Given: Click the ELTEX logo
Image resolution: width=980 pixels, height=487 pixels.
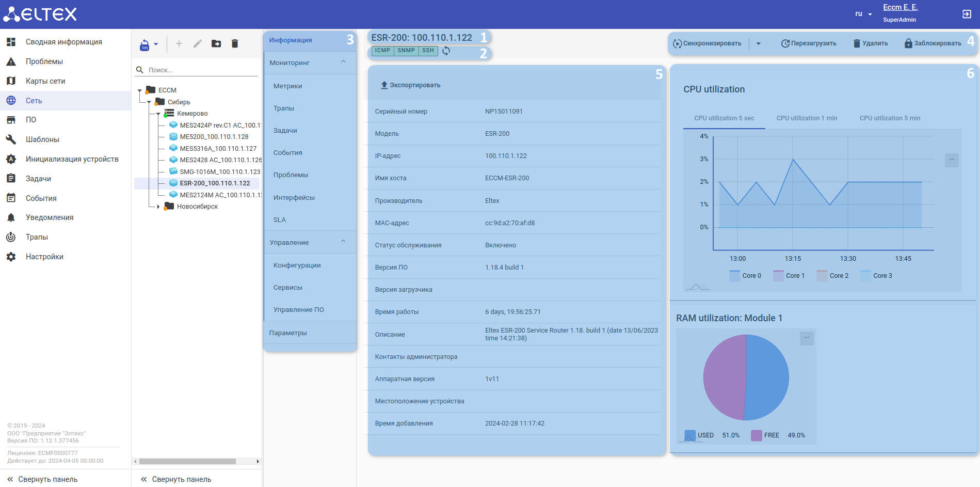Looking at the screenshot, I should [40, 14].
